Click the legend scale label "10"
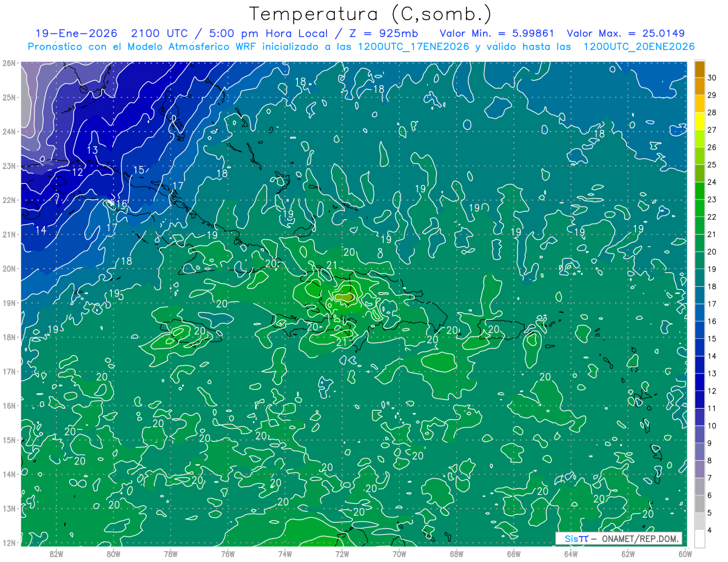 (x=712, y=426)
